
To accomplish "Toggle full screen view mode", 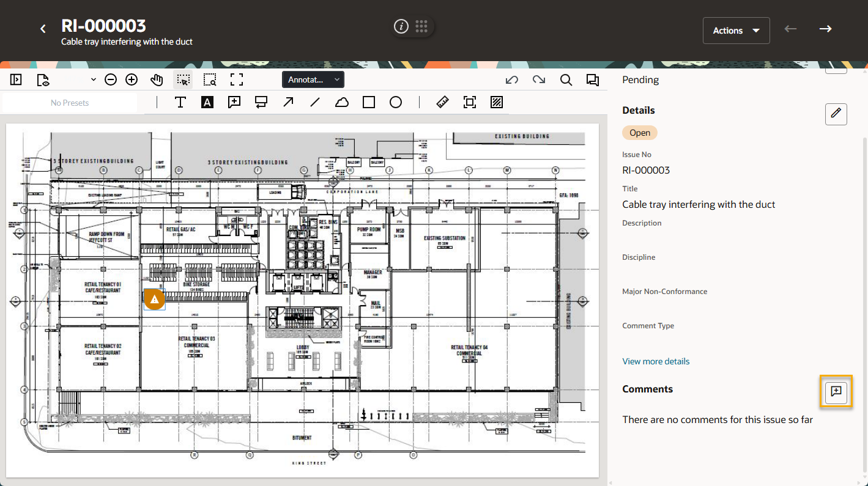I will (237, 79).
